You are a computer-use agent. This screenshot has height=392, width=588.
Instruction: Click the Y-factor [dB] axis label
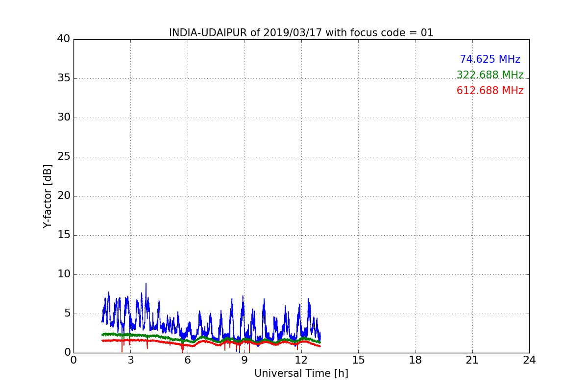point(48,196)
